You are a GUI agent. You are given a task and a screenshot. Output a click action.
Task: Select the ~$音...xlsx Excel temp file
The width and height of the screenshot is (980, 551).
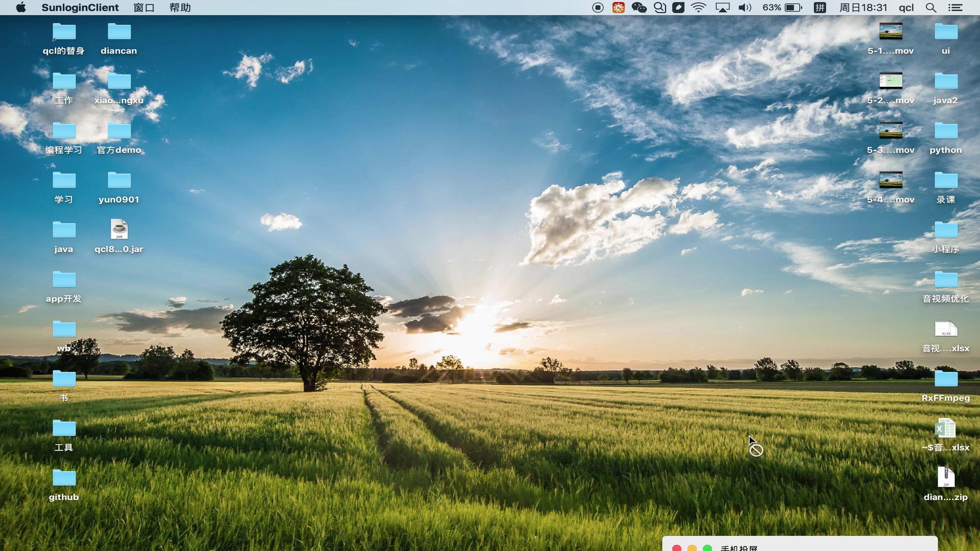click(x=946, y=435)
